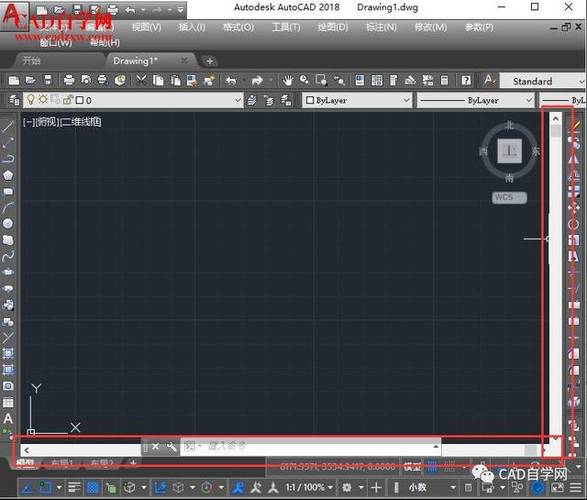
Task: Select the Pan hand tool
Action: pyautogui.click(x=288, y=80)
